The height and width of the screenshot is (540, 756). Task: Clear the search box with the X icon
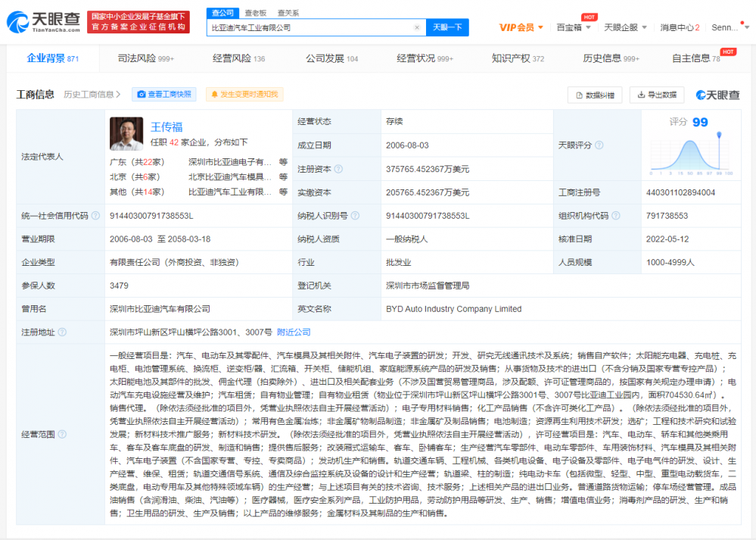pos(416,27)
